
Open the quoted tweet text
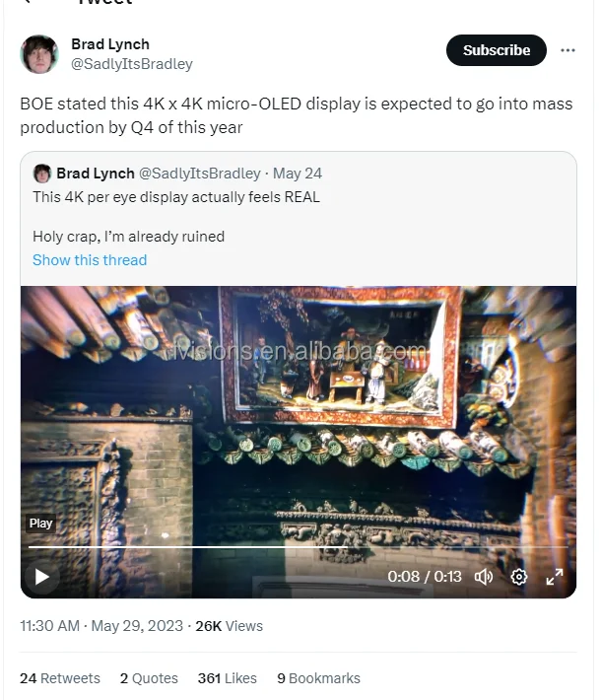pos(176,197)
